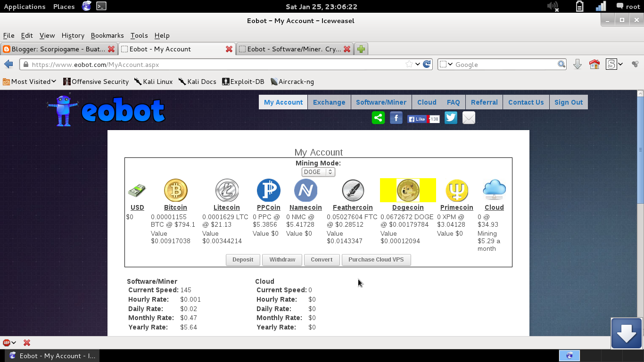Open the Exploit-DB bookmark

tap(243, 82)
